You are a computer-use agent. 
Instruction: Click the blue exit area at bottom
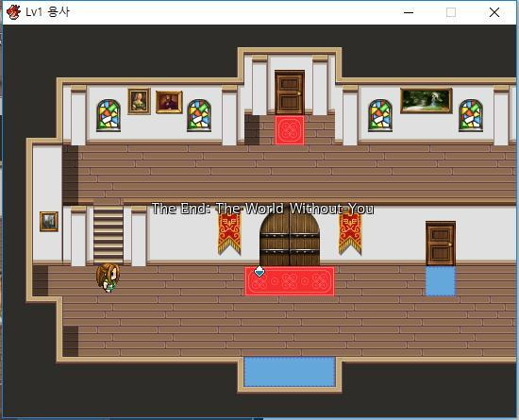click(290, 371)
